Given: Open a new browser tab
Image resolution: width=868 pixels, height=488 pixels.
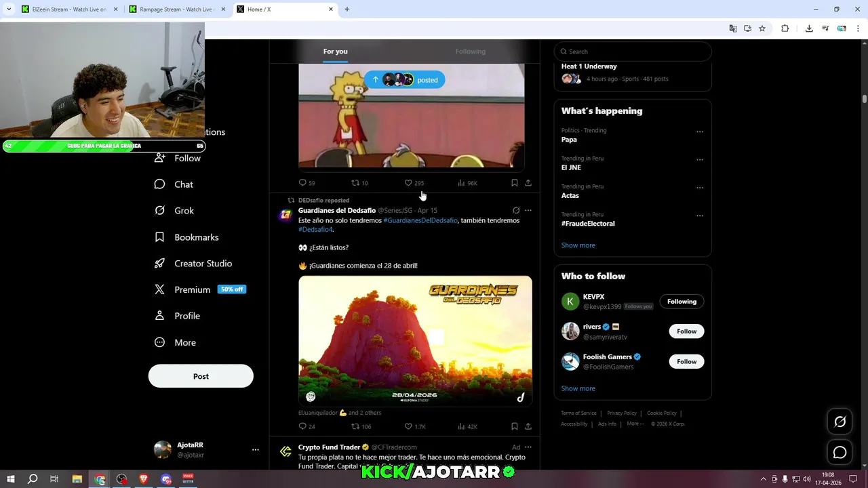Looking at the screenshot, I should (347, 9).
